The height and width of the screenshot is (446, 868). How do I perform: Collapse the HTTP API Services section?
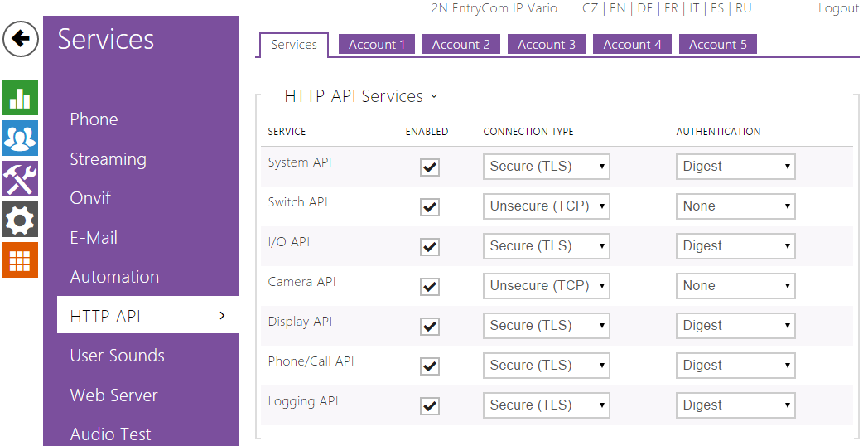[433, 97]
